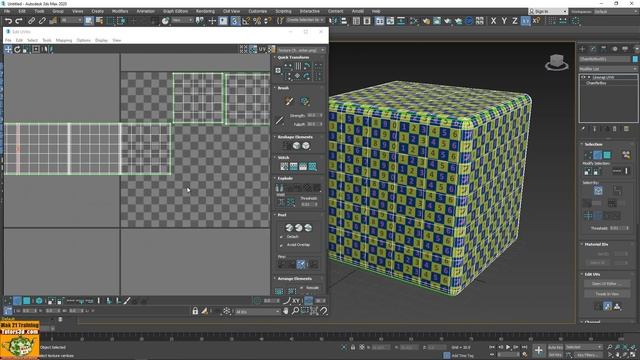Collapse the Stitch rollout
Screen dimensions: 640x360
point(275,158)
